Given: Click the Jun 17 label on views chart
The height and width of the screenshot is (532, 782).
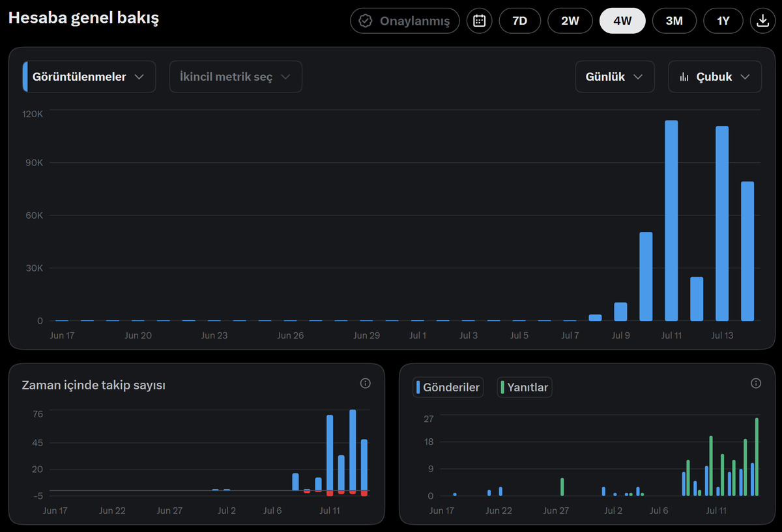Looking at the screenshot, I should click(62, 335).
